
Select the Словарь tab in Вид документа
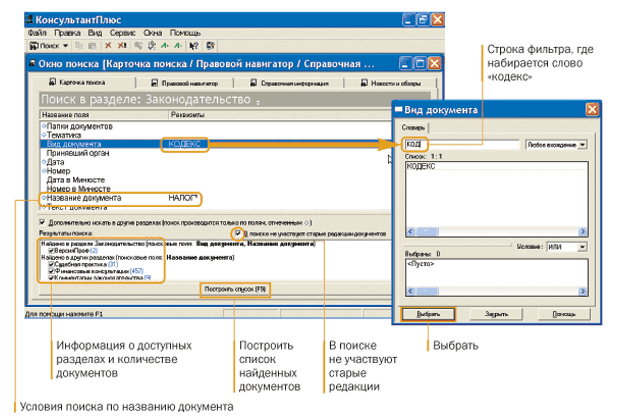(x=413, y=127)
